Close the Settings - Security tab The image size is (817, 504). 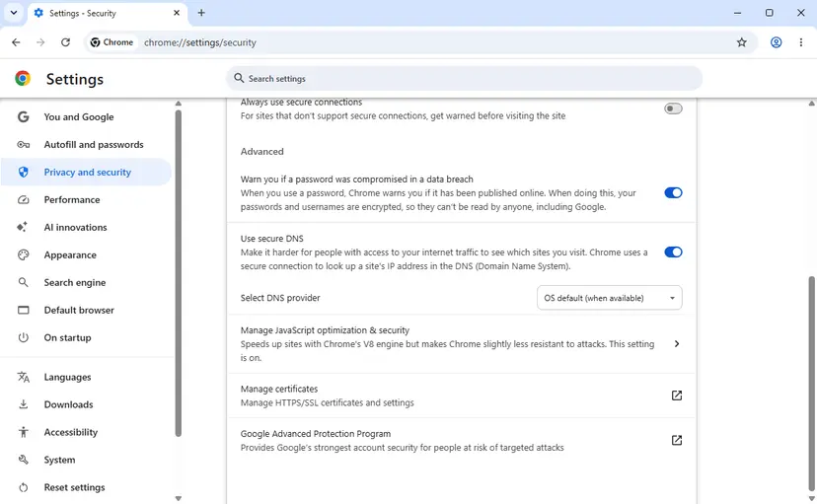click(177, 13)
